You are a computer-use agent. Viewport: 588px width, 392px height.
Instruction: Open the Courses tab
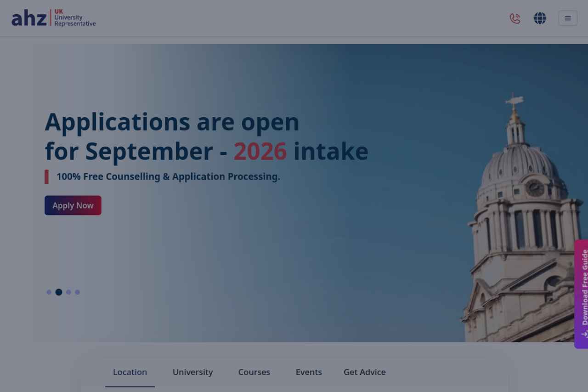(254, 372)
